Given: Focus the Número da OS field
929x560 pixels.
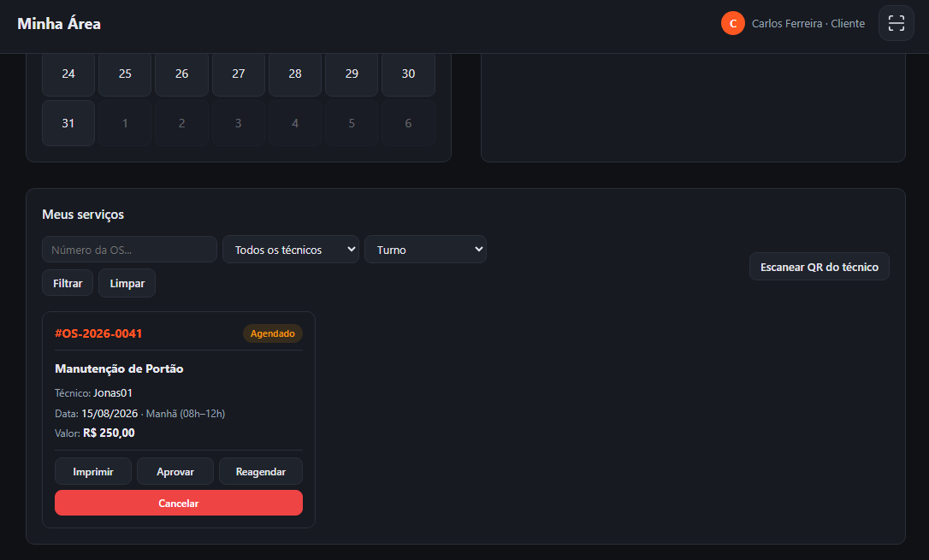Looking at the screenshot, I should (129, 249).
